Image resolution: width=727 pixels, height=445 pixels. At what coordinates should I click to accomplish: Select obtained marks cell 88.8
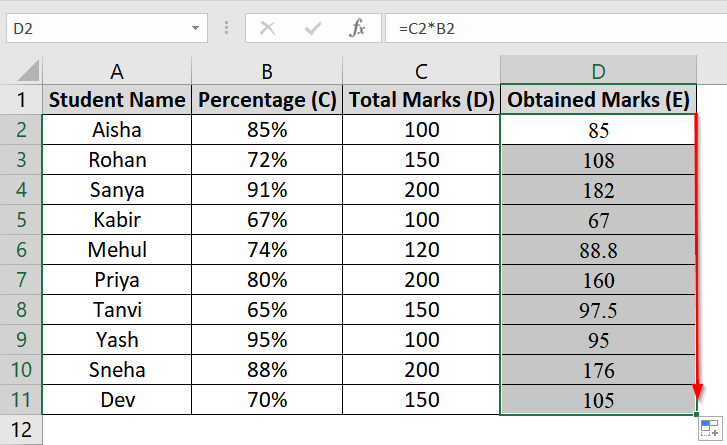[598, 249]
